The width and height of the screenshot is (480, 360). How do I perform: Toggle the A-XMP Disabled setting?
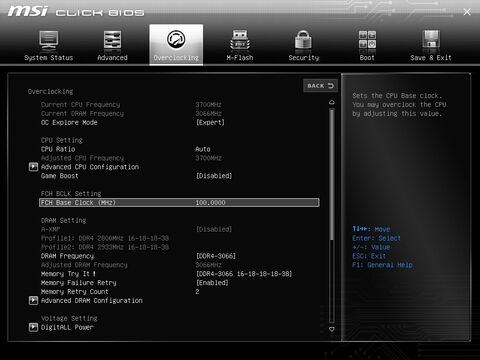pos(214,229)
